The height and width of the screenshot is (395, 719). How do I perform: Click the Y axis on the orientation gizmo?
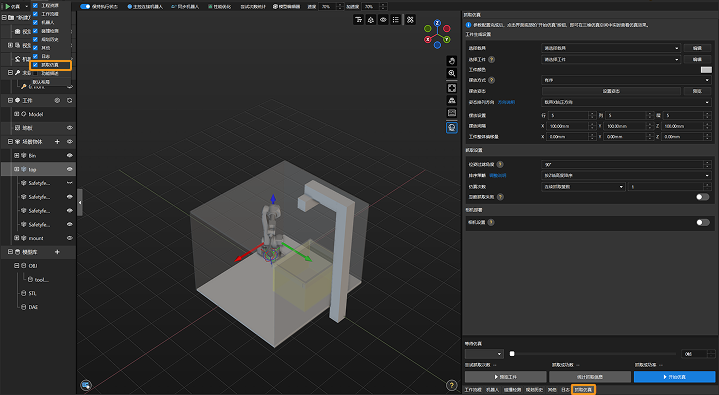[447, 39]
